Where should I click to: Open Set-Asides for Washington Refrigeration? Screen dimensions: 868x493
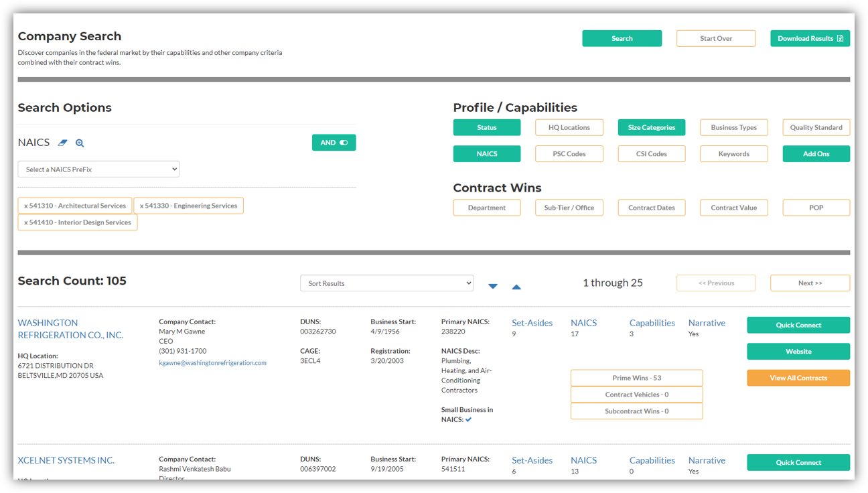click(x=532, y=323)
